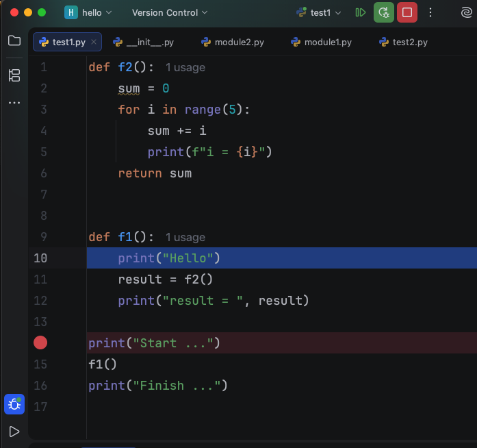Click the "1 usage" hint beside f2
The width and height of the screenshot is (477, 448).
[x=185, y=67]
